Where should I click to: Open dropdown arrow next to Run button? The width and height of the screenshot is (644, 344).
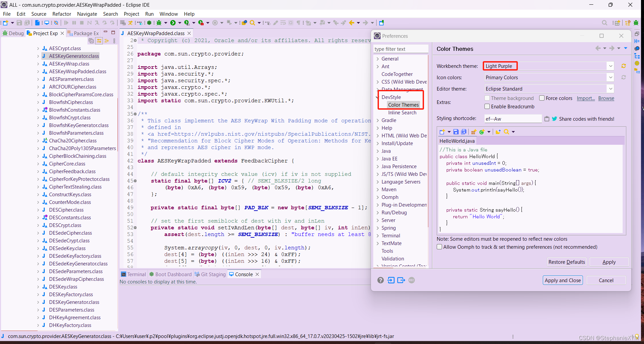click(180, 23)
